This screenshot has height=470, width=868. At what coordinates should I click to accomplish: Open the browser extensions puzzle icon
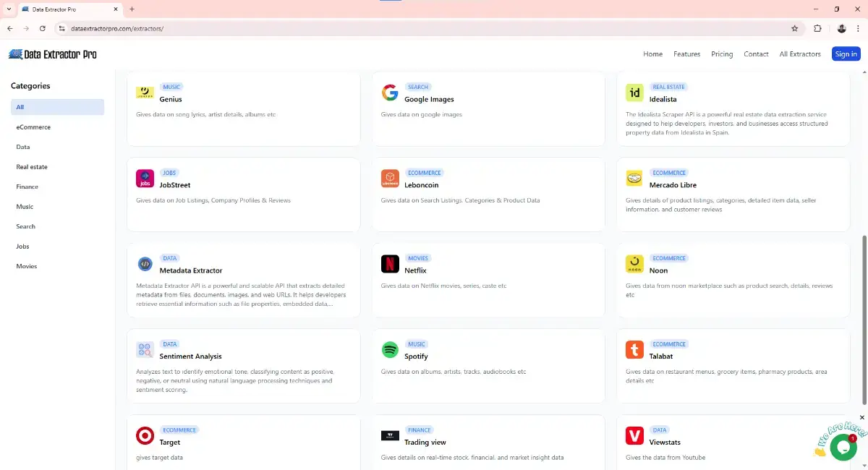[x=818, y=28]
